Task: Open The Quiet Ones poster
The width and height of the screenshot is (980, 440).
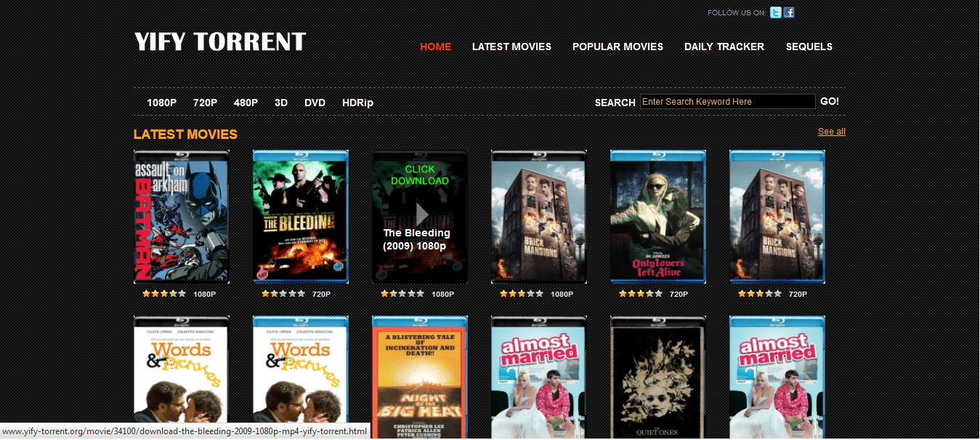Action: tap(658, 377)
